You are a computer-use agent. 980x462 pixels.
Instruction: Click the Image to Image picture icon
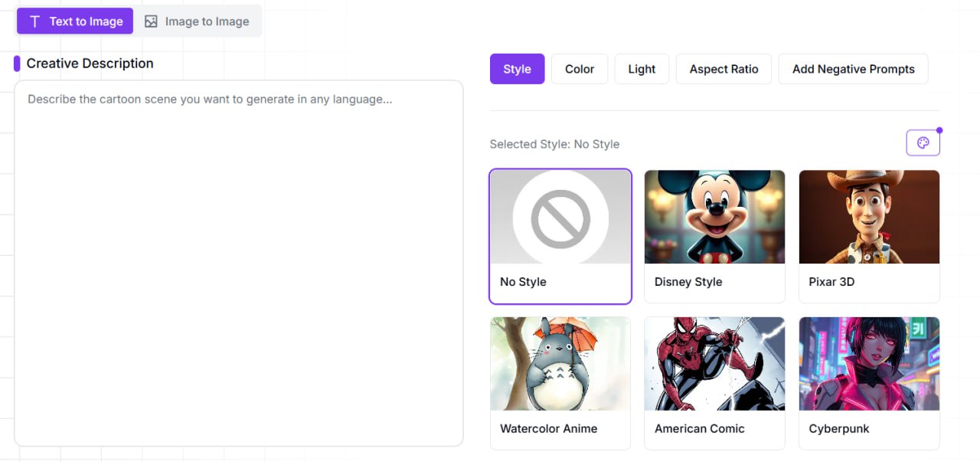coord(151,21)
